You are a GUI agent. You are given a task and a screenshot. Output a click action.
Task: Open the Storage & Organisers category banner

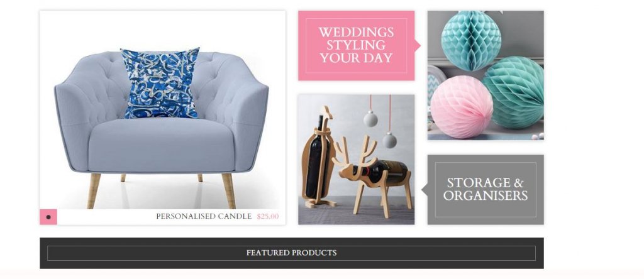(x=486, y=190)
